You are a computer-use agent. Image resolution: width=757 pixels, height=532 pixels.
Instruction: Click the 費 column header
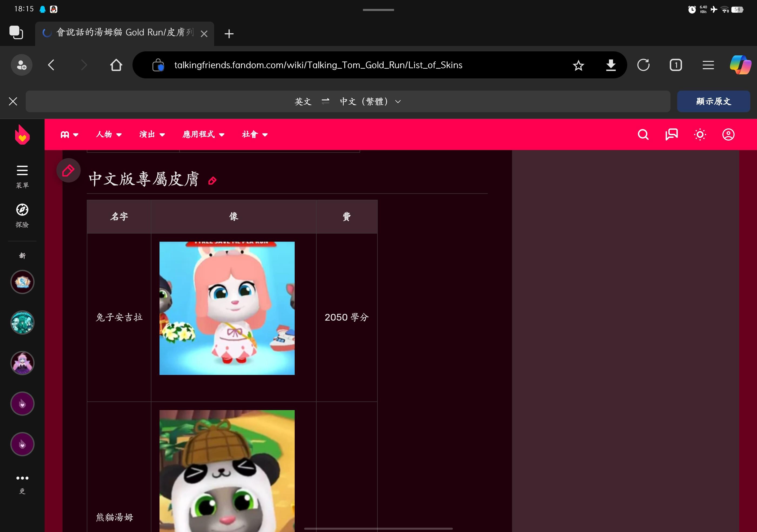coord(347,217)
